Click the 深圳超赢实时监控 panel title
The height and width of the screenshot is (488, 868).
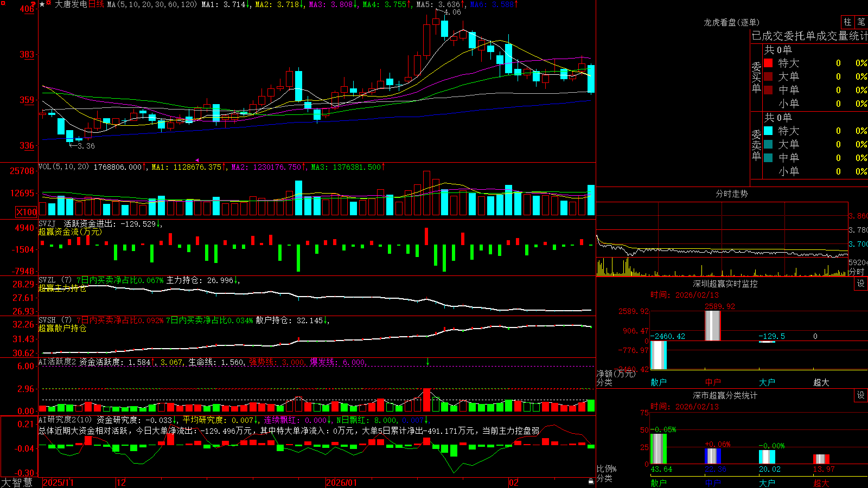[725, 284]
